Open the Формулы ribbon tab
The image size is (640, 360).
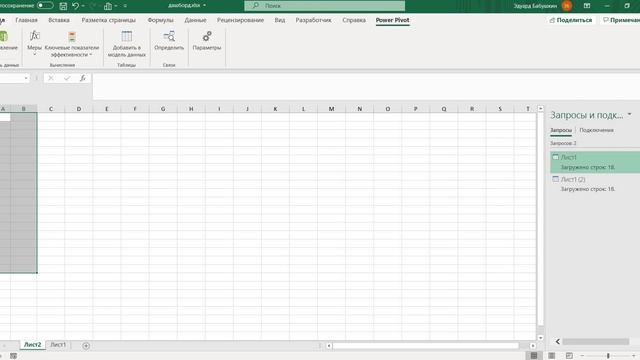pyautogui.click(x=160, y=20)
